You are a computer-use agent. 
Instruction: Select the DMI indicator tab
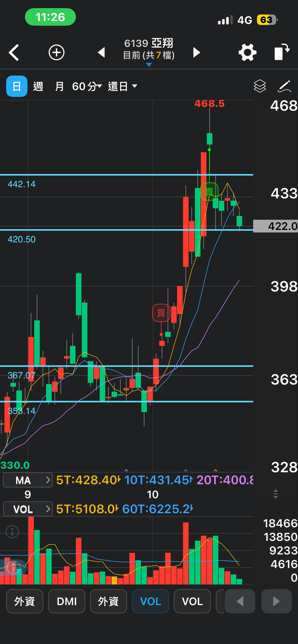tap(67, 601)
